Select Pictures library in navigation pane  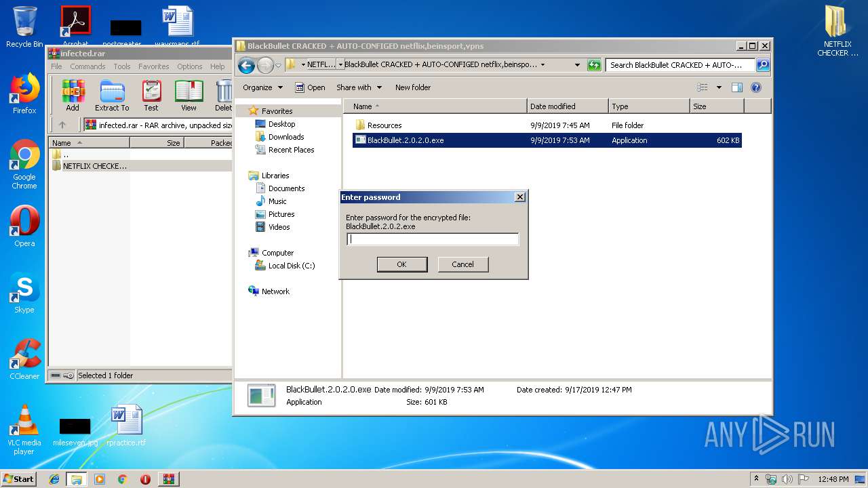(x=275, y=214)
